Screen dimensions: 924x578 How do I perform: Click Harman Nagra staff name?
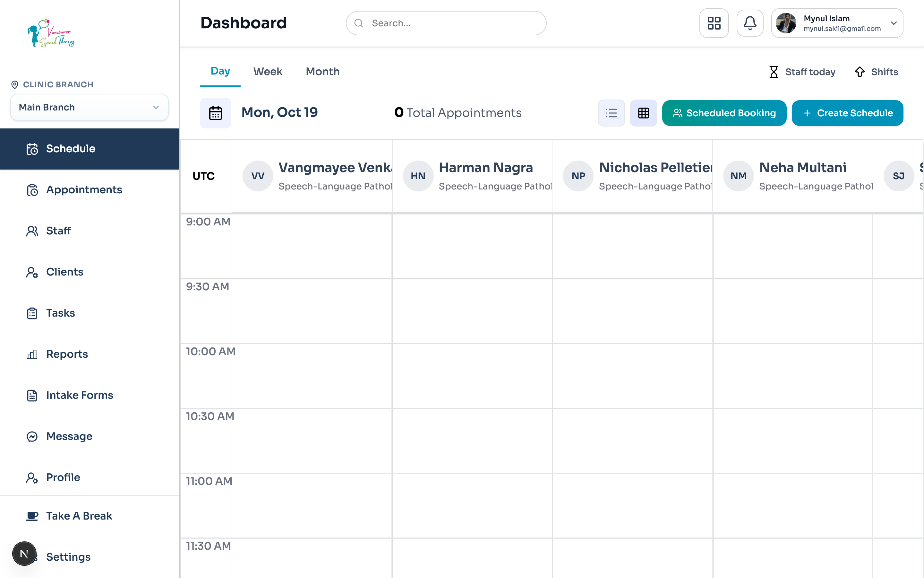pyautogui.click(x=486, y=167)
